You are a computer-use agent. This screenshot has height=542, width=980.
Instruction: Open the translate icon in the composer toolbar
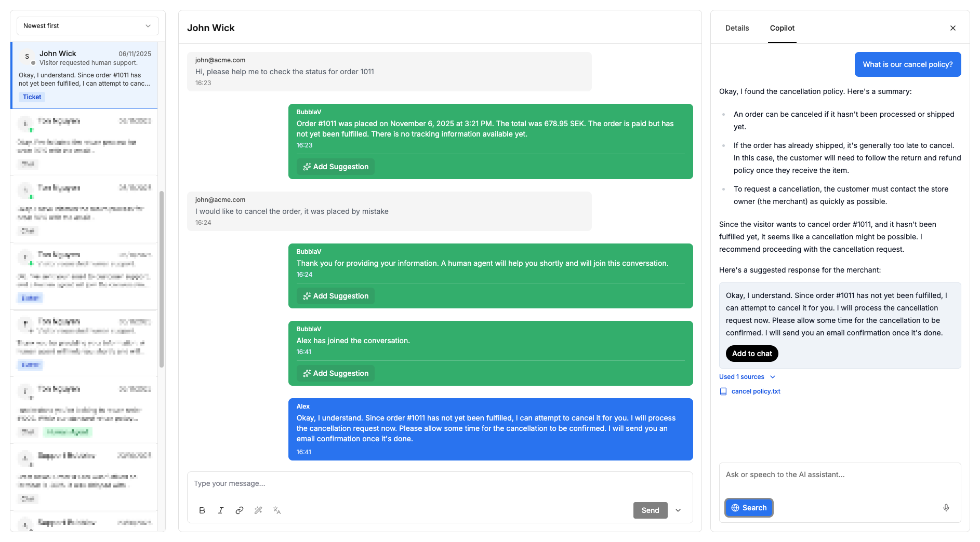coord(277,510)
